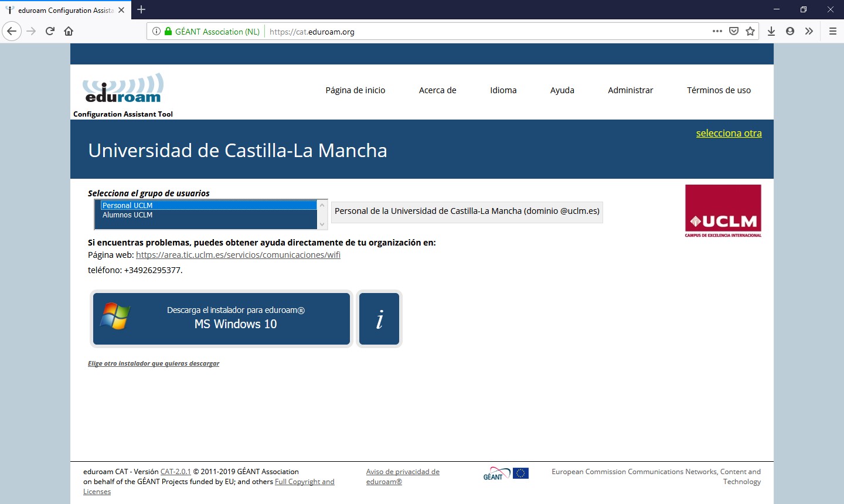Open the CAT-2.0.1 version link
844x504 pixels.
176,472
